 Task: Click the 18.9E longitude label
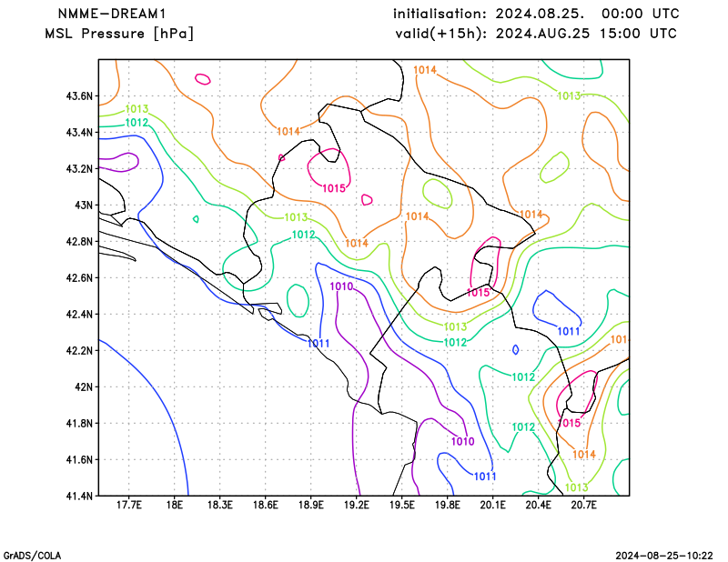tap(310, 505)
